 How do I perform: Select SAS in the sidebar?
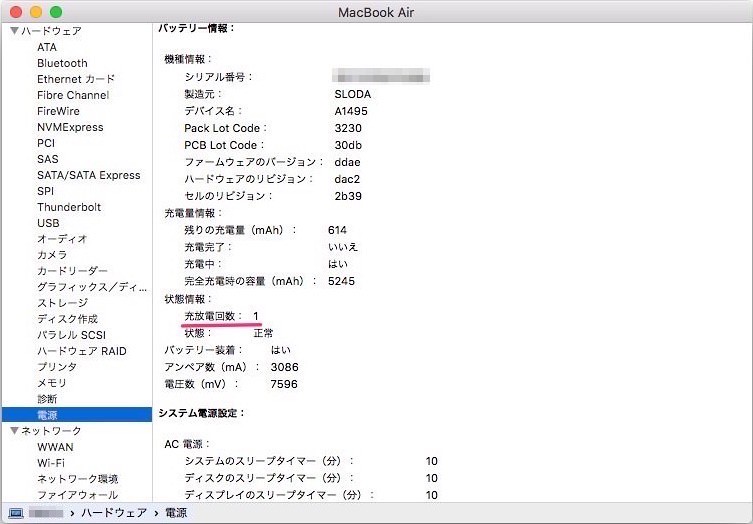tap(48, 159)
